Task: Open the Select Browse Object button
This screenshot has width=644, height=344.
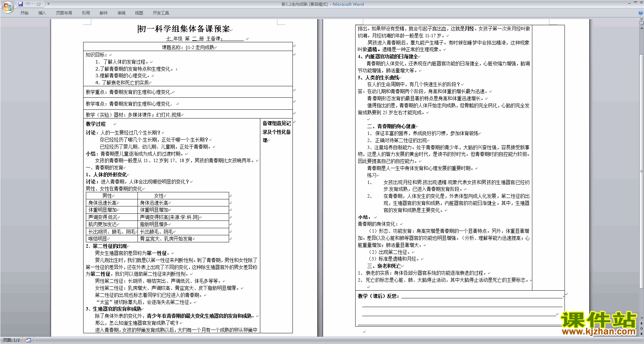Action: [x=642, y=328]
